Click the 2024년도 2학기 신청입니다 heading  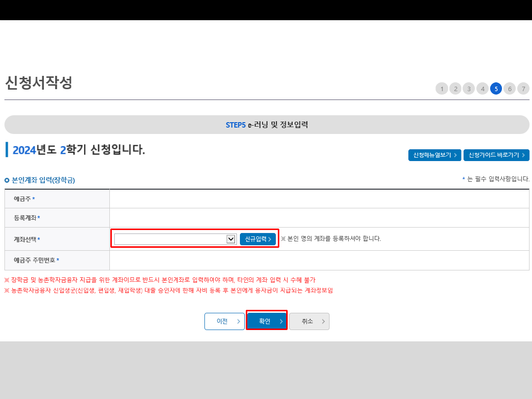79,150
